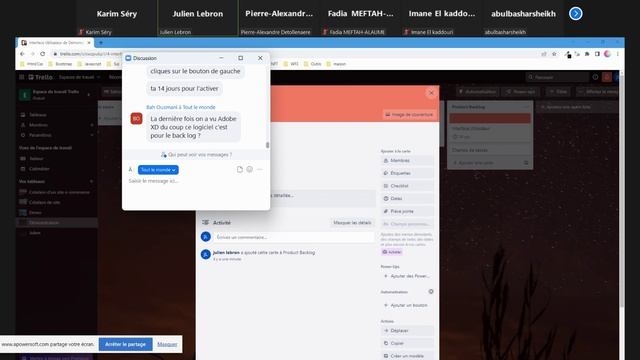The image size is (640, 360).
Task: Close the card detail with the X
Action: (x=431, y=93)
